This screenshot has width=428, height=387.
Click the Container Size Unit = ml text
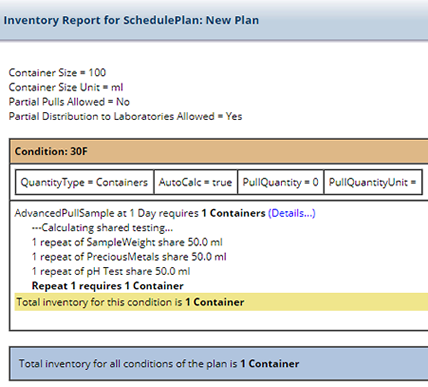click(66, 87)
